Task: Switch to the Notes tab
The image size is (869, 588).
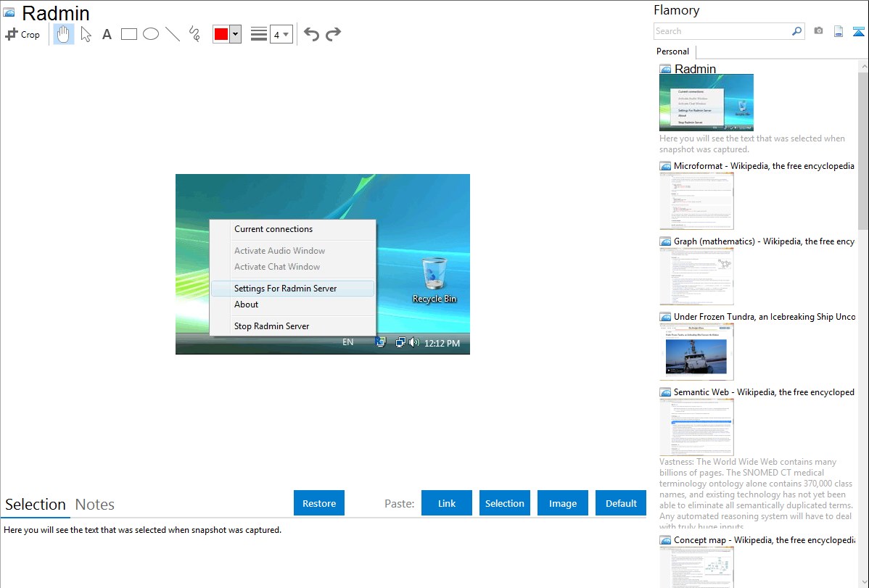Action: pos(95,505)
